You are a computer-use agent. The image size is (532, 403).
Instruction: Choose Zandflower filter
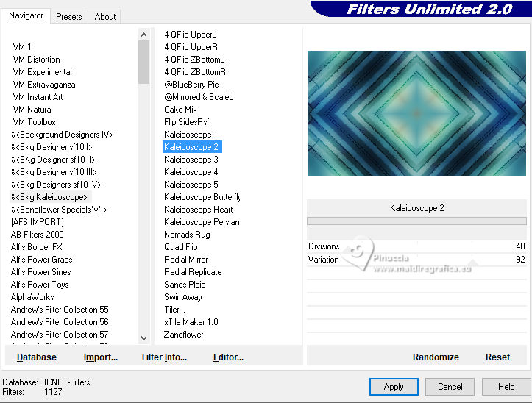(183, 335)
